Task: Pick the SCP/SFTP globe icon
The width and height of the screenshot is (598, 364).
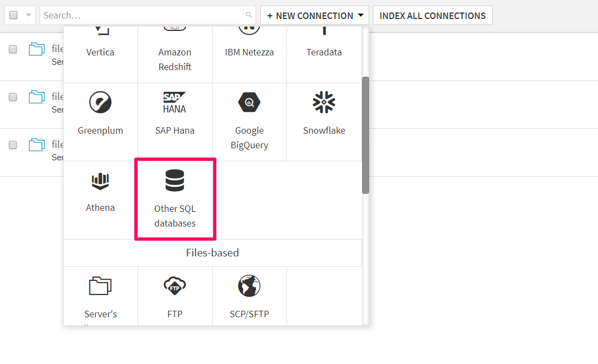Action: click(x=250, y=286)
